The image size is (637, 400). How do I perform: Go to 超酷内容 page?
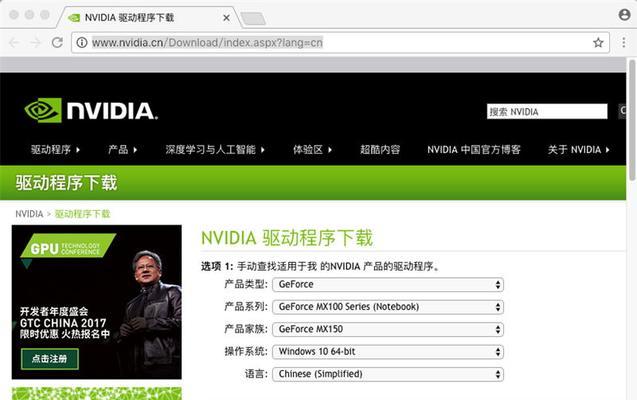(x=380, y=149)
